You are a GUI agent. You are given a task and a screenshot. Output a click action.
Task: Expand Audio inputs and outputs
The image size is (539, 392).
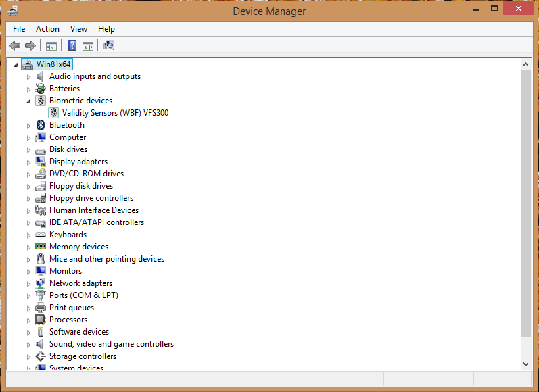click(x=28, y=77)
